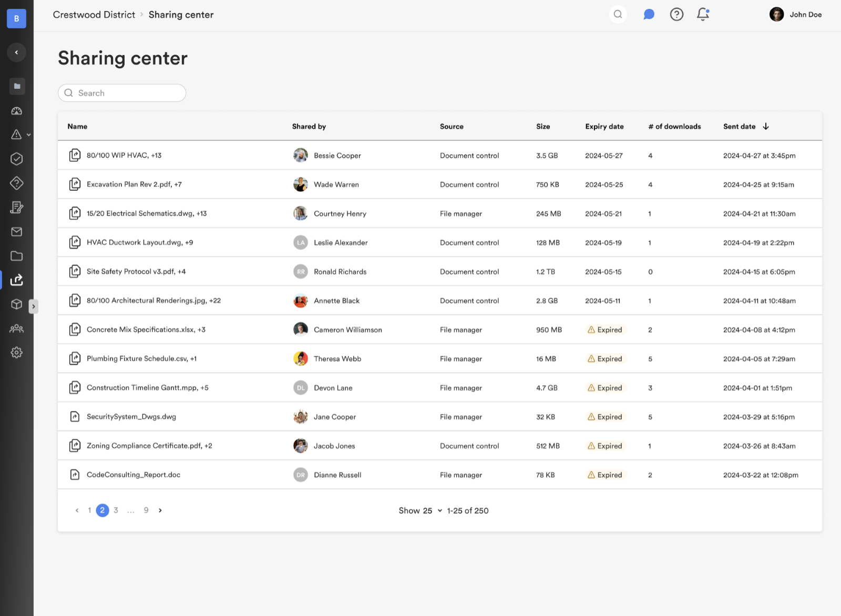Open the chat messages icon in header

pyautogui.click(x=649, y=15)
